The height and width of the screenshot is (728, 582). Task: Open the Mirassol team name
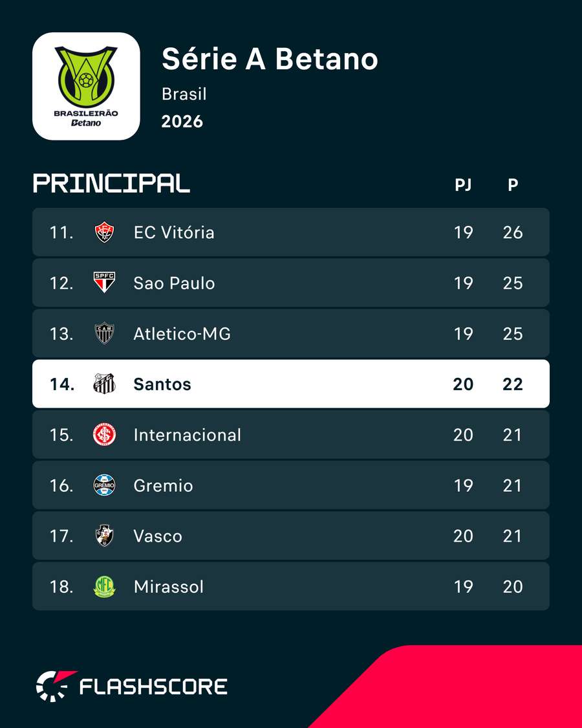pos(169,587)
